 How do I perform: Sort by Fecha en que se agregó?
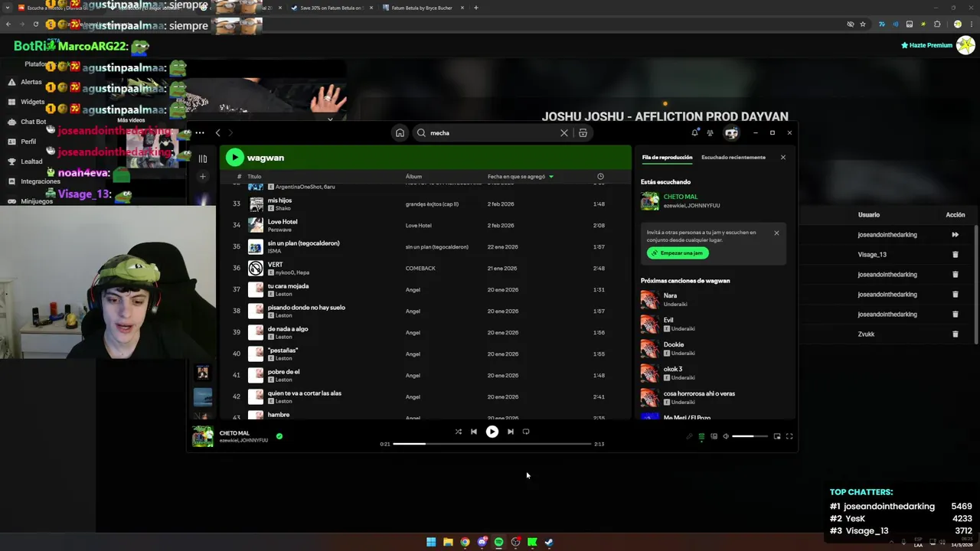coord(520,177)
